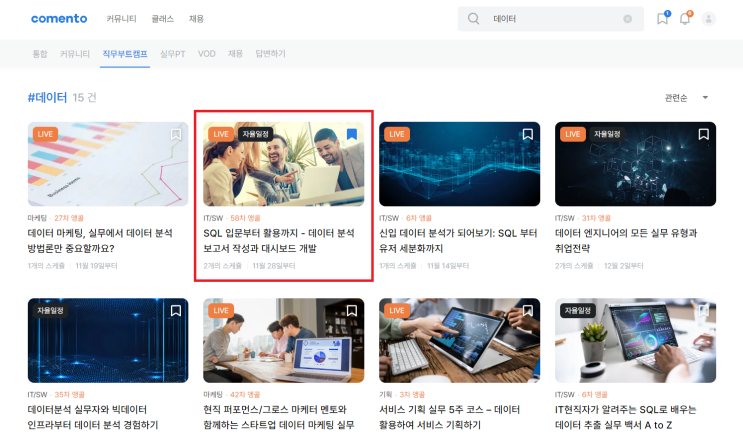Open the 데이터 엔지니어의 모든 실무 유형과 취업전략 link
This screenshot has height=434, width=743.
tap(626, 240)
